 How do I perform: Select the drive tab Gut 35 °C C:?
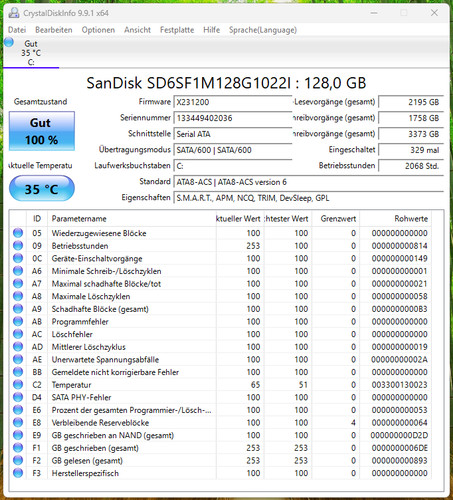tap(31, 53)
